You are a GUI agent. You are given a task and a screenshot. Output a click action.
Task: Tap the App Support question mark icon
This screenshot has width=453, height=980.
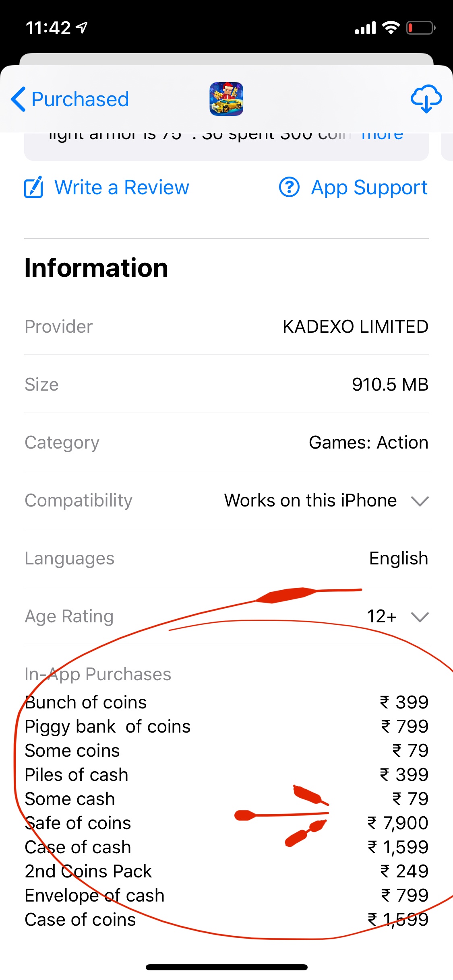[289, 187]
